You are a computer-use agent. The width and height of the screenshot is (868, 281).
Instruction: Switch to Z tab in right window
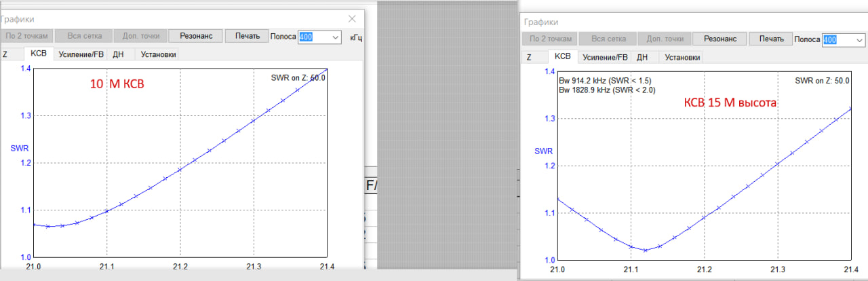(529, 58)
